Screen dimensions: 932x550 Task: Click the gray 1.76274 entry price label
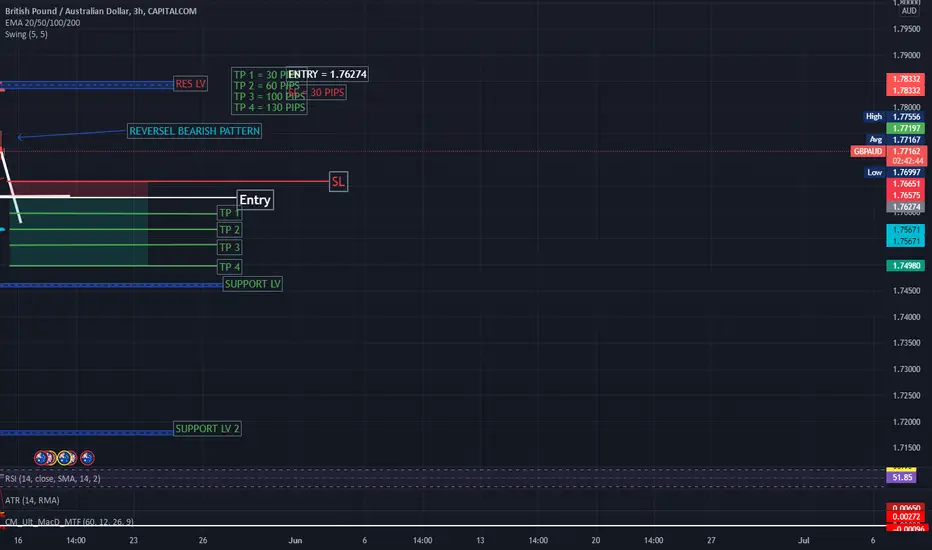tap(906, 207)
